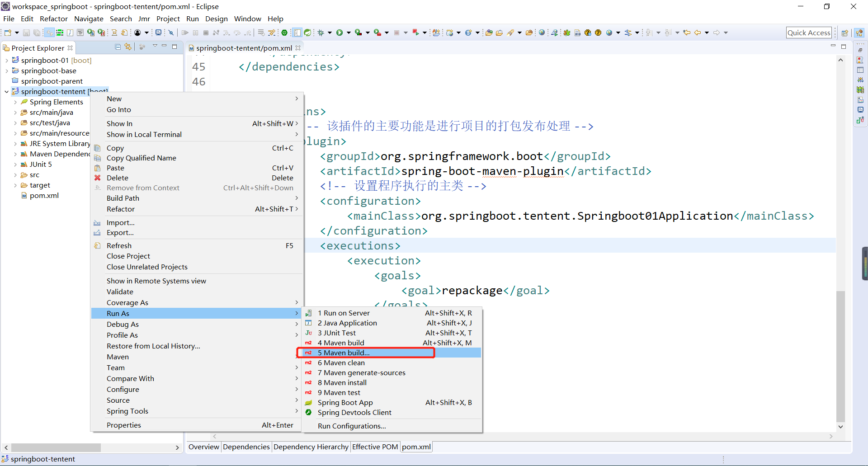Click the Project Explorer horizontal scrollbar thumb

(56, 447)
